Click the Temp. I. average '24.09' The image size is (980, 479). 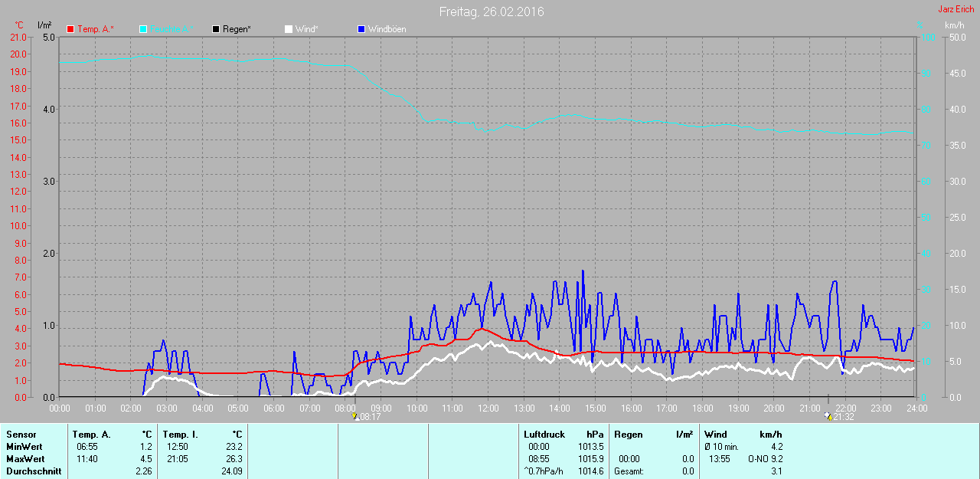pyautogui.click(x=231, y=471)
